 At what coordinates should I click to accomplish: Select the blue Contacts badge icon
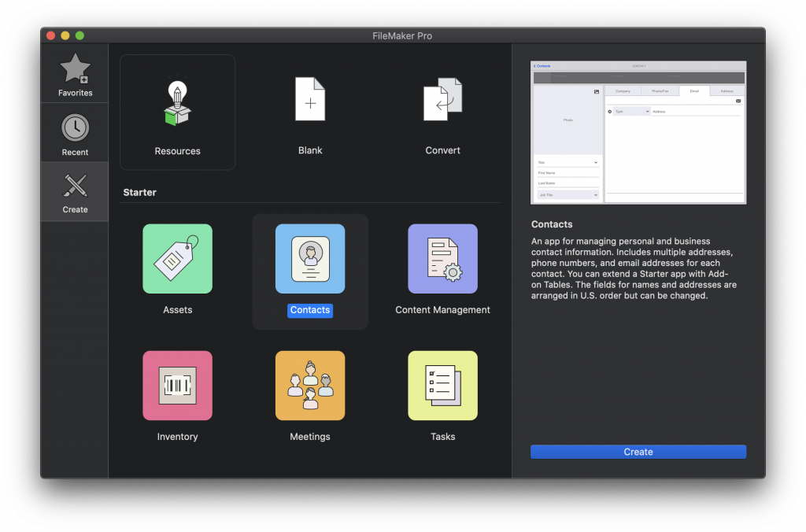click(310, 259)
